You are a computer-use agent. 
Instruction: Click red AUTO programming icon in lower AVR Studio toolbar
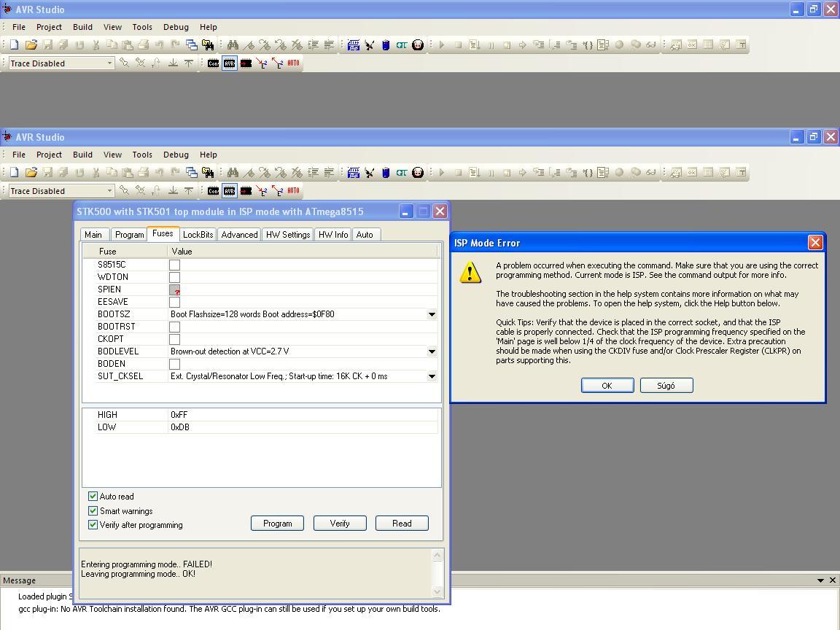click(293, 191)
